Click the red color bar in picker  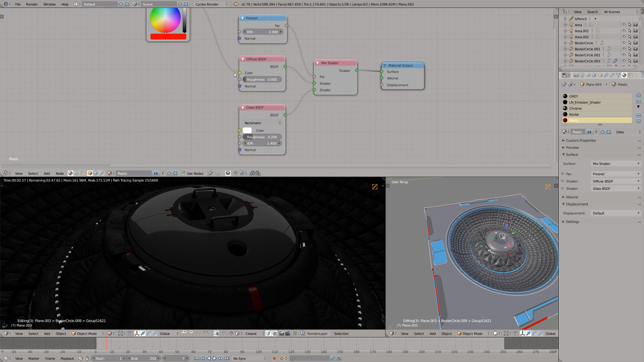pos(168,37)
